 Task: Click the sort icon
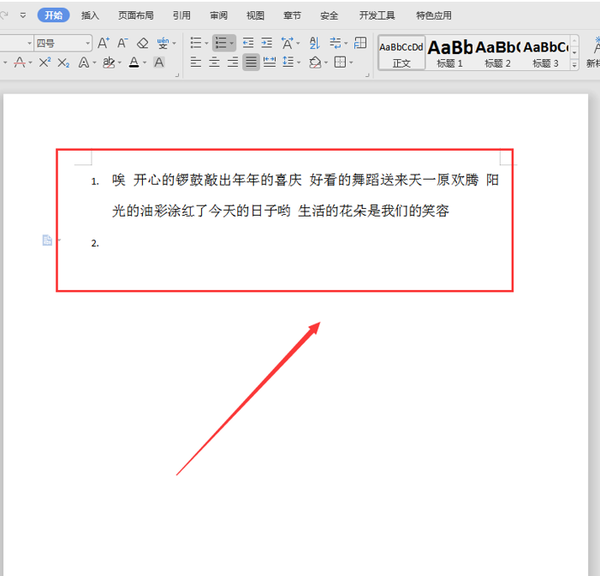coord(314,43)
